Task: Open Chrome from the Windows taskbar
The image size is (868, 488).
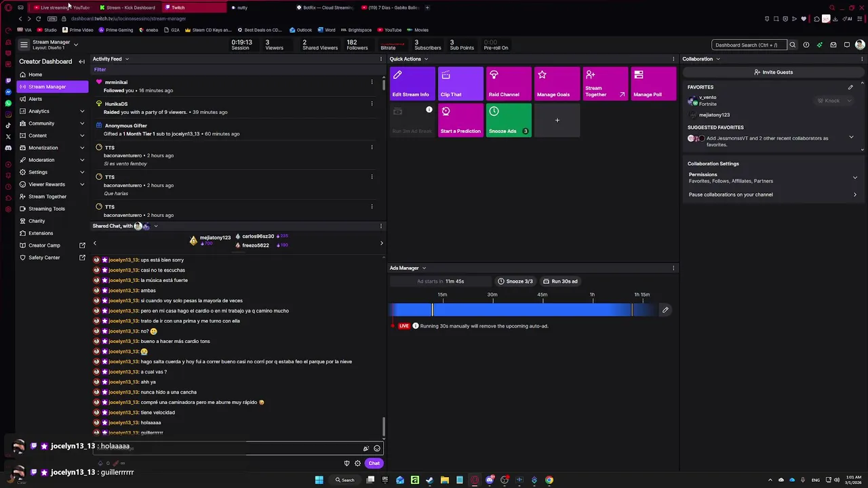Action: [x=549, y=480]
